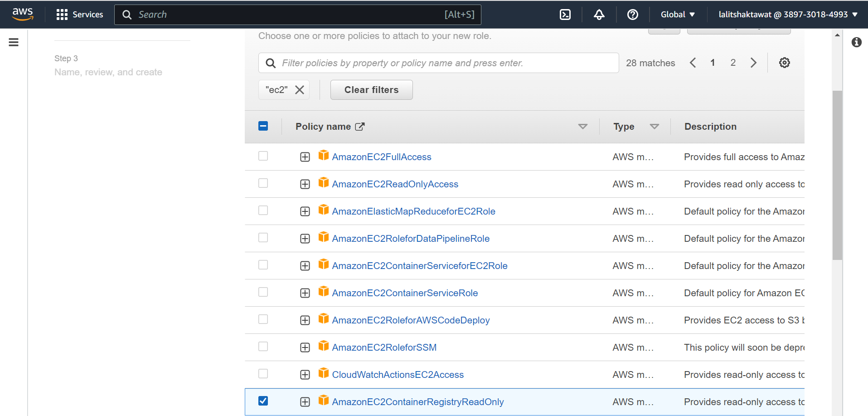The width and height of the screenshot is (868, 416).
Task: Open the lalitshaktawat account menu
Action: click(788, 15)
